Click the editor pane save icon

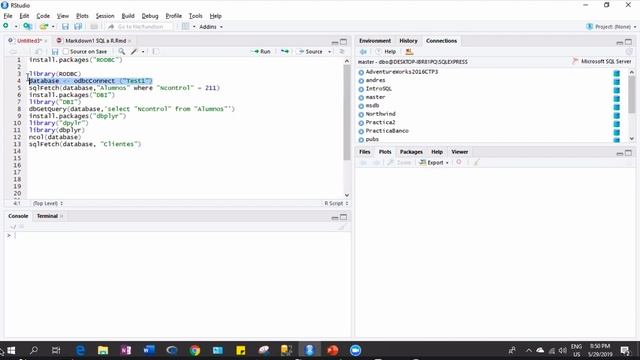coord(55,51)
